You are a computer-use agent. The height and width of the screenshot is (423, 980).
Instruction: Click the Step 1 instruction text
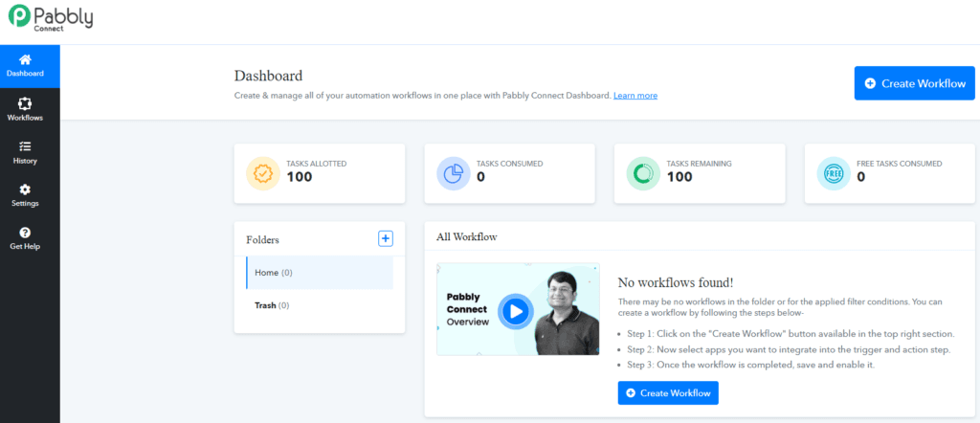(x=791, y=334)
